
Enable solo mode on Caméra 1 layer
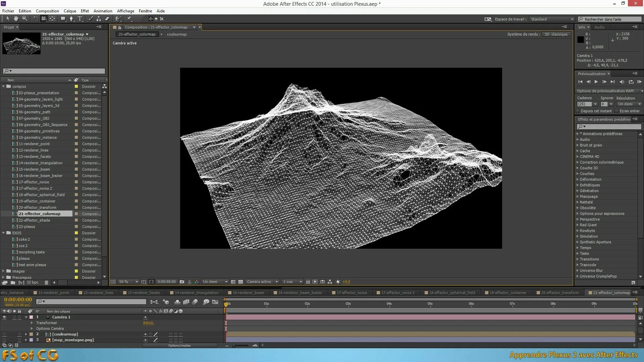(x=13, y=317)
